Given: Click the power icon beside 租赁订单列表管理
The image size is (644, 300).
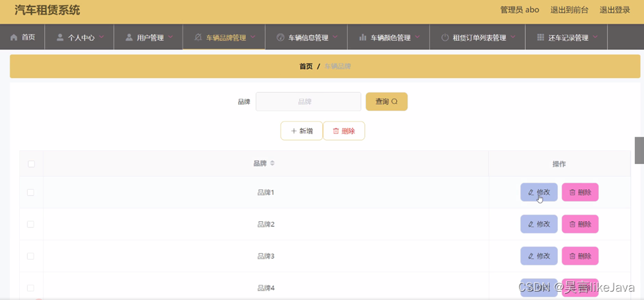Looking at the screenshot, I should point(445,37).
